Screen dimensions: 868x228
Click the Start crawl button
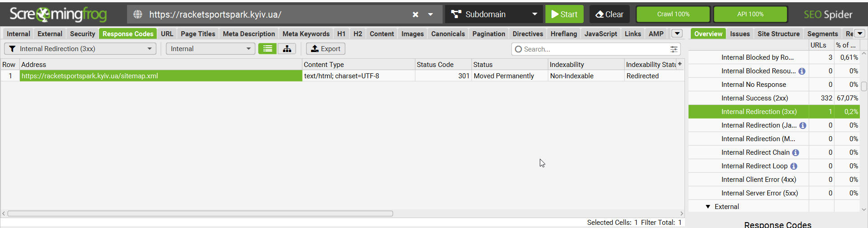[564, 14]
